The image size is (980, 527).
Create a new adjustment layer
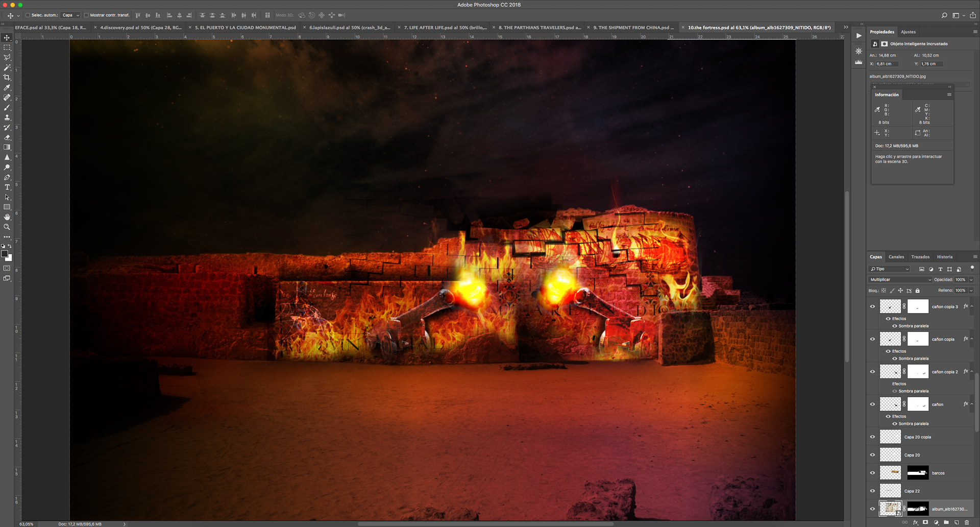pyautogui.click(x=936, y=522)
